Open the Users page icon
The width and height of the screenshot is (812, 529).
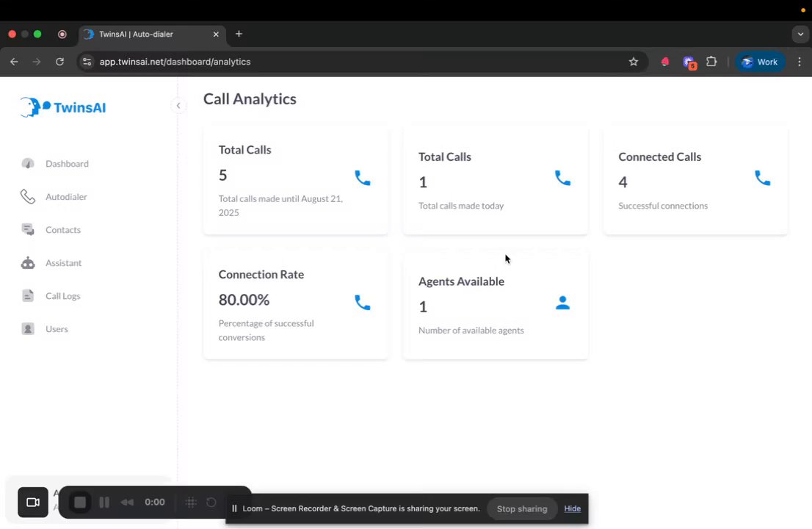28,329
